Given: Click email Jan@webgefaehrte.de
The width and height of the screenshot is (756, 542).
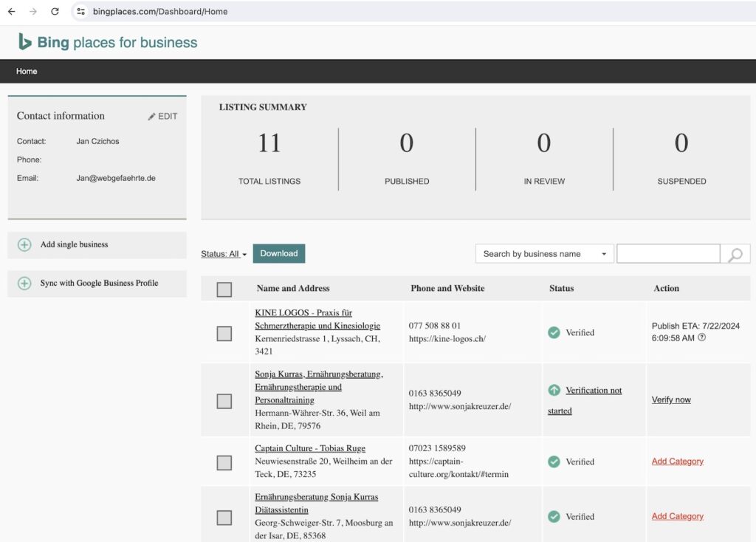Looking at the screenshot, I should (x=116, y=178).
